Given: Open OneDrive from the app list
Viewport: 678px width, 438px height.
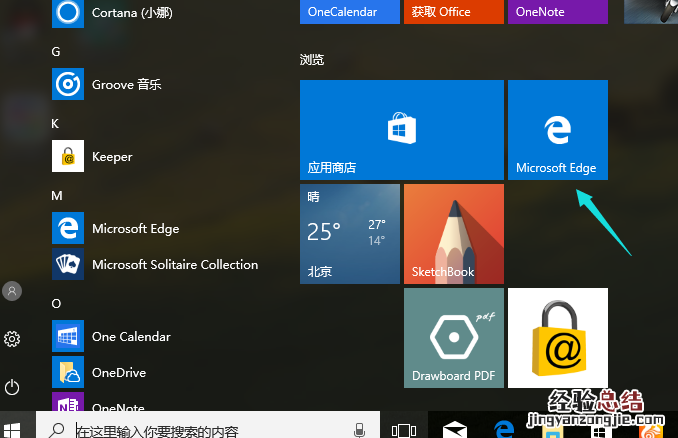Looking at the screenshot, I should tap(118, 373).
